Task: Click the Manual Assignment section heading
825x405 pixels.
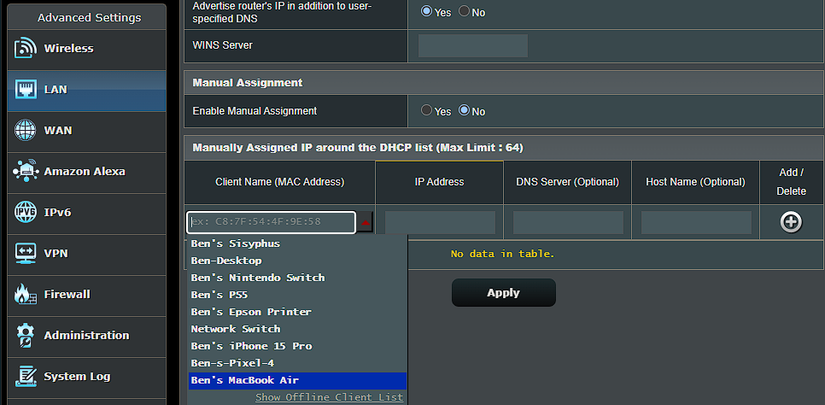Action: click(x=248, y=83)
